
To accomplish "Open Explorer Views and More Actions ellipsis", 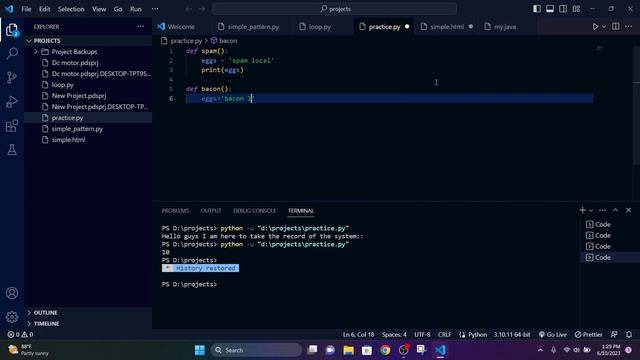I will click(x=140, y=27).
